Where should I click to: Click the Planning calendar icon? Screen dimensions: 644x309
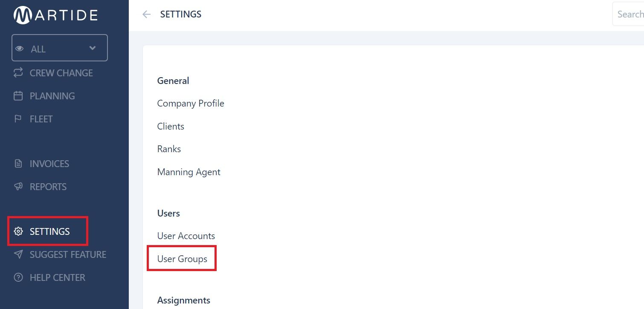click(x=18, y=96)
